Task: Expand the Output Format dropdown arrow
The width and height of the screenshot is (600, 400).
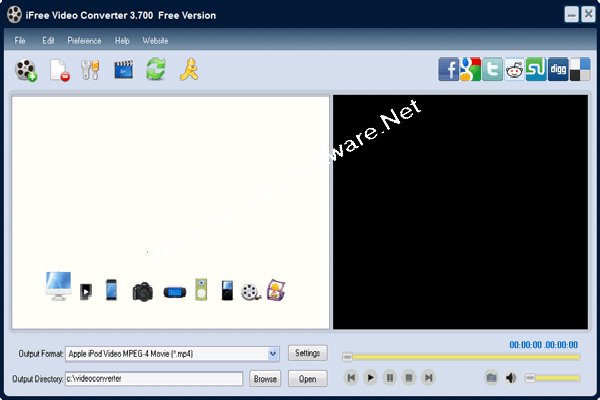Action: [x=273, y=354]
